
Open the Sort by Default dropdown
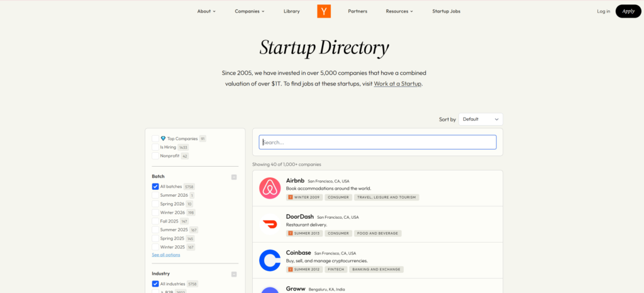click(x=480, y=119)
